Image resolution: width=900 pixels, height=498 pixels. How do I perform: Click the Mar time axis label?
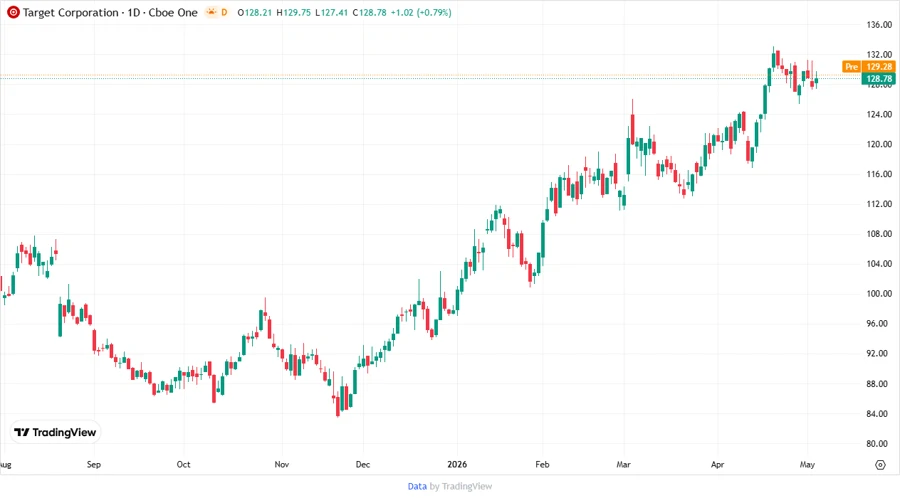(623, 464)
